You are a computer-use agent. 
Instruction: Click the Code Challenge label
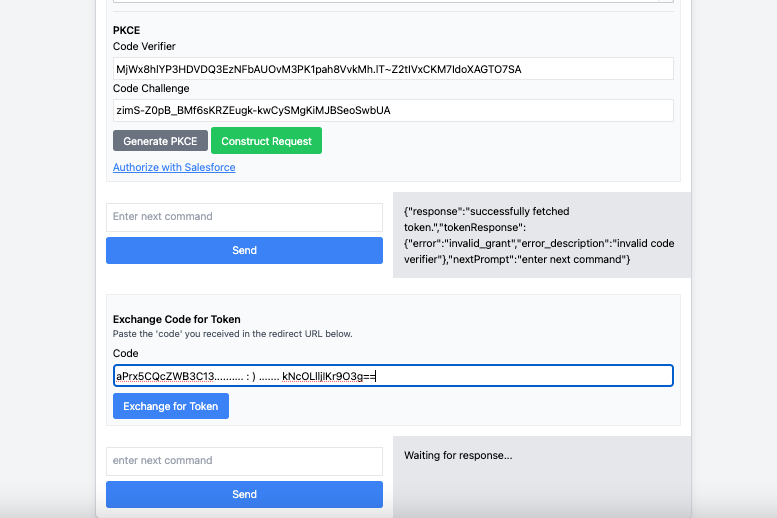pyautogui.click(x=151, y=89)
